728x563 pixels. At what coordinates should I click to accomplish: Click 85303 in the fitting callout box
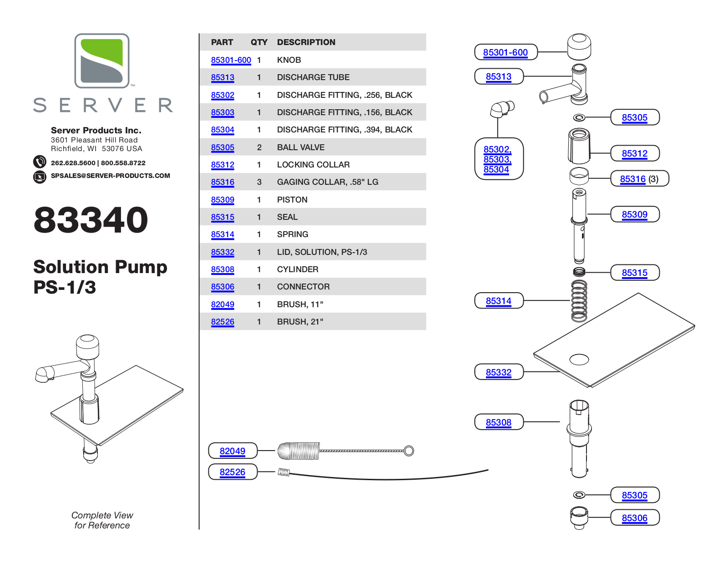(497, 159)
